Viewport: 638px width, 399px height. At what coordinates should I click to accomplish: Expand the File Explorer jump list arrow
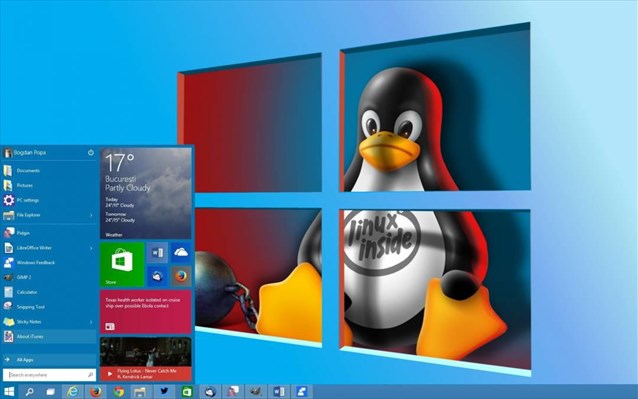point(91,215)
